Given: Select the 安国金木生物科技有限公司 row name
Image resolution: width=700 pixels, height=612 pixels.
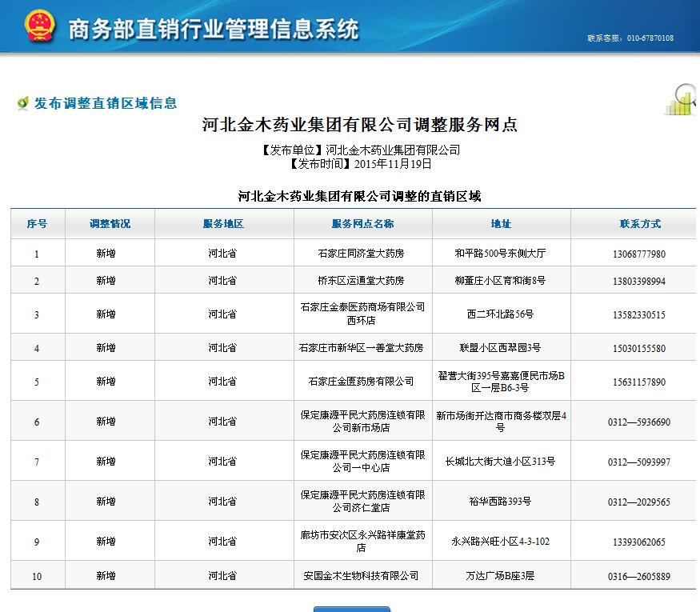Looking at the screenshot, I should point(362,576).
